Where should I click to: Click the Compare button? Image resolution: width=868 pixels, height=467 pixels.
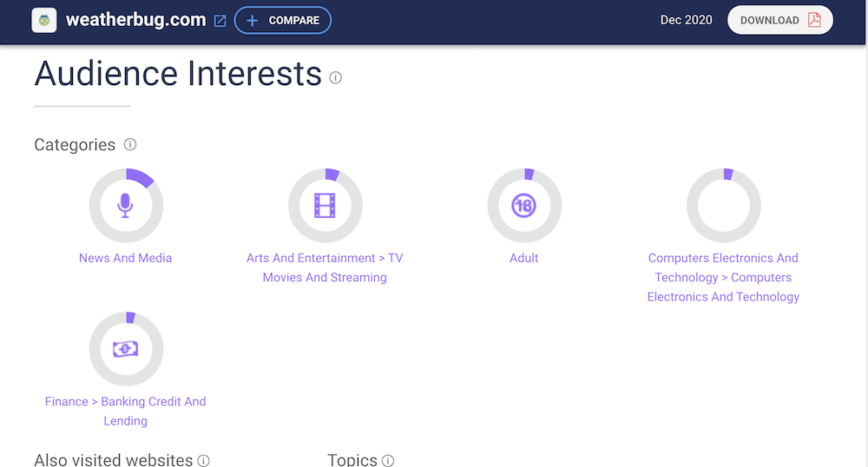tap(283, 20)
